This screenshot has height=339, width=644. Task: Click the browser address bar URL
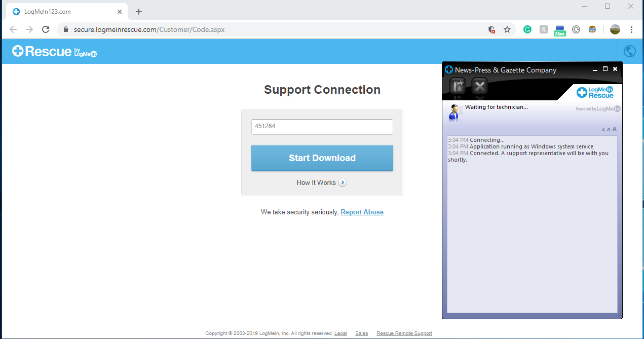[149, 29]
